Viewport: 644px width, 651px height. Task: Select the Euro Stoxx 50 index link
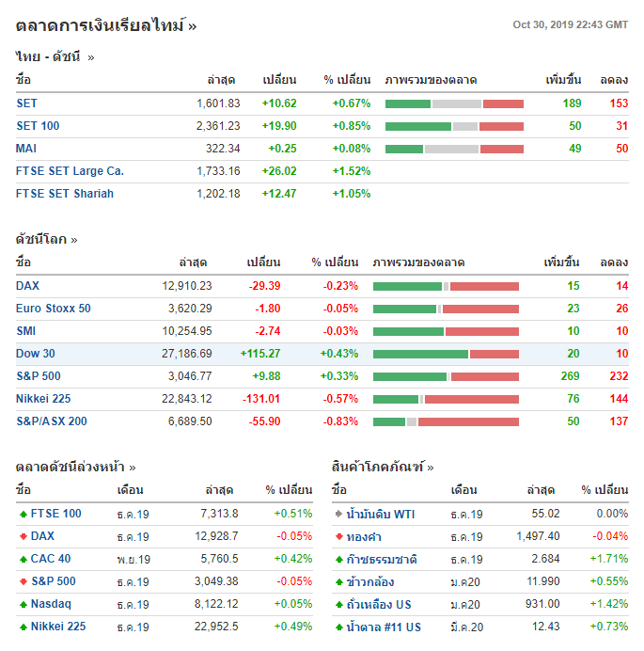pos(54,309)
